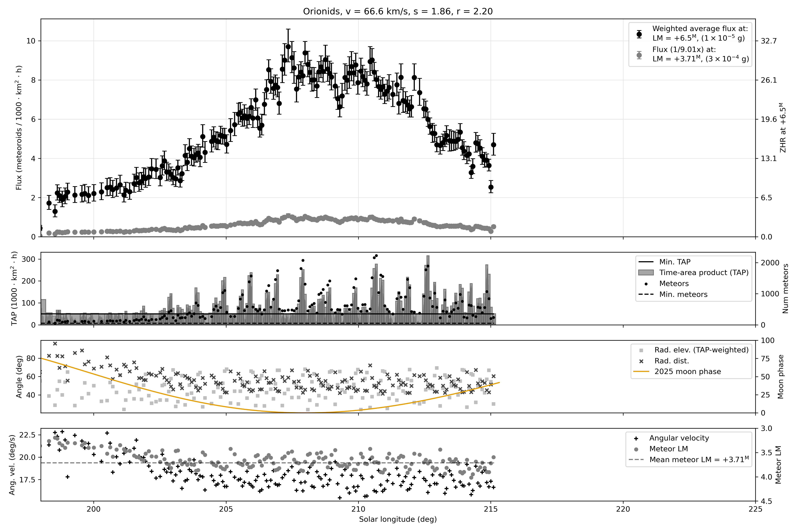Viewport: 798px width, 532px height.
Task: Click the orange '2025 moon phase' legend line
Action: [x=641, y=372]
